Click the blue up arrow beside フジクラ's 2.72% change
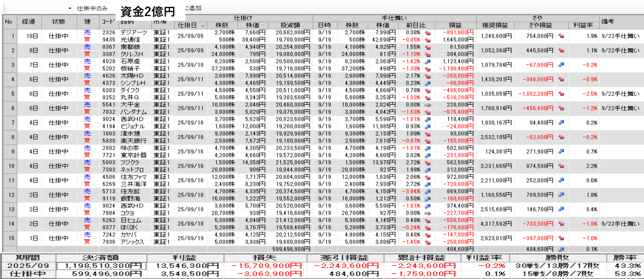This screenshot has width=644, height=279. pyautogui.click(x=428, y=163)
